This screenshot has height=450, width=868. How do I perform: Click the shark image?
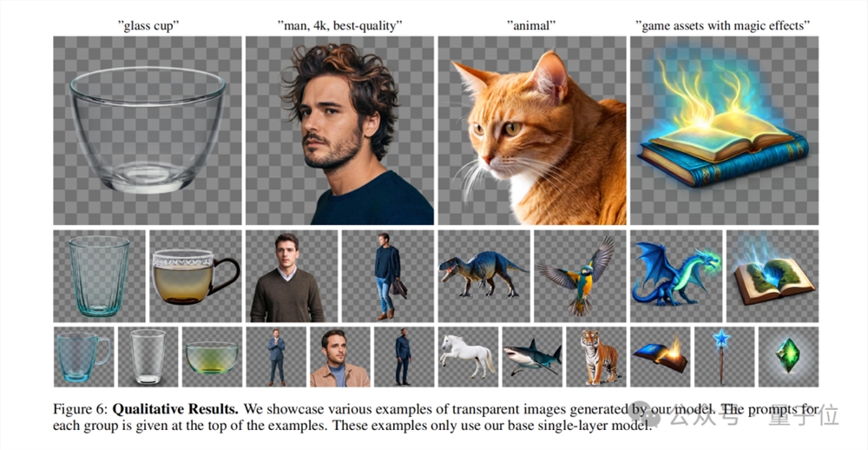pyautogui.click(x=532, y=356)
